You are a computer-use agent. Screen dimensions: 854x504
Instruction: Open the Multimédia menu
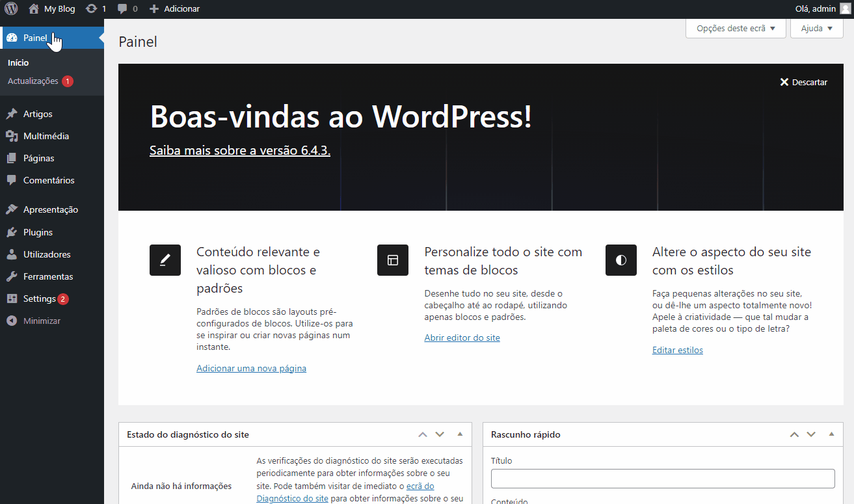(x=46, y=136)
